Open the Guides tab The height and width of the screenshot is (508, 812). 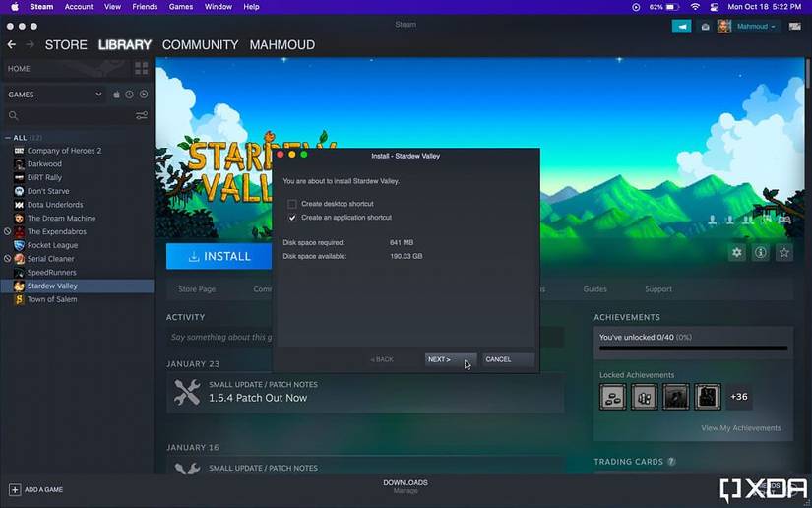click(x=595, y=289)
